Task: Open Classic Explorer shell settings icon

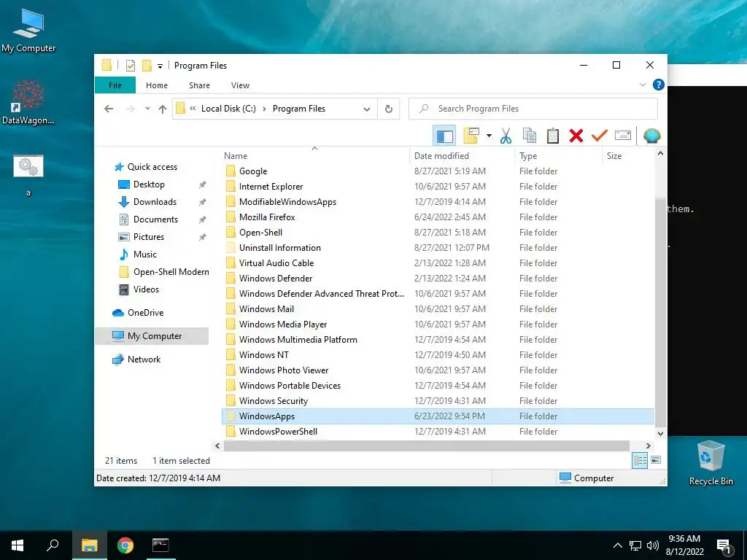Action: pyautogui.click(x=651, y=136)
